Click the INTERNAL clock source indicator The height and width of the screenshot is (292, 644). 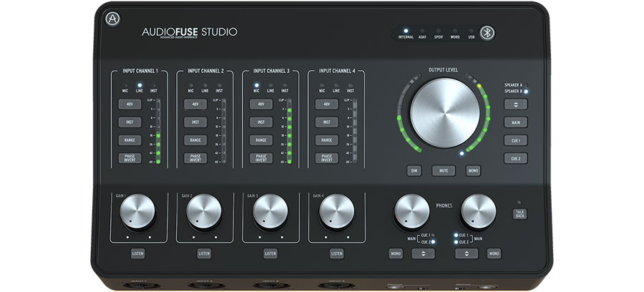point(406,31)
